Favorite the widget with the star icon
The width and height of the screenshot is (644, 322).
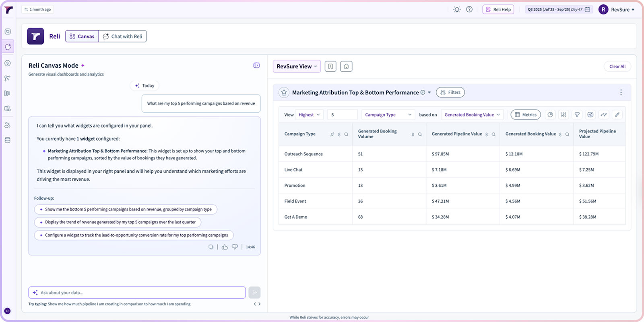[284, 93]
